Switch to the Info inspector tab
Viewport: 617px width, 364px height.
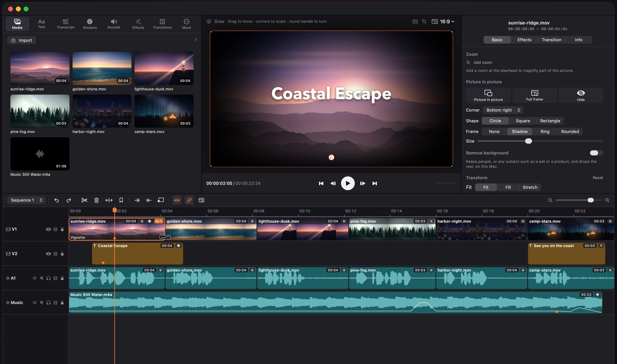(x=578, y=40)
